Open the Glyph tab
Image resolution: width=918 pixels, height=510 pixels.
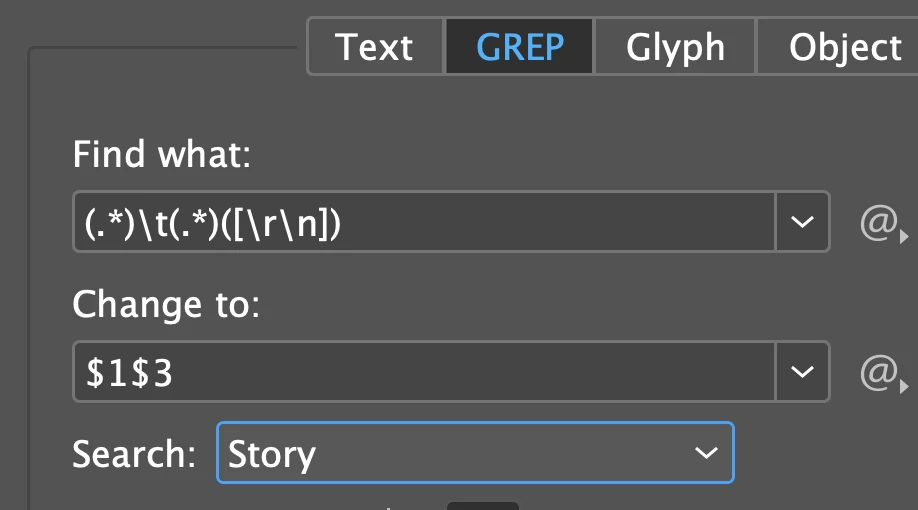pos(675,47)
